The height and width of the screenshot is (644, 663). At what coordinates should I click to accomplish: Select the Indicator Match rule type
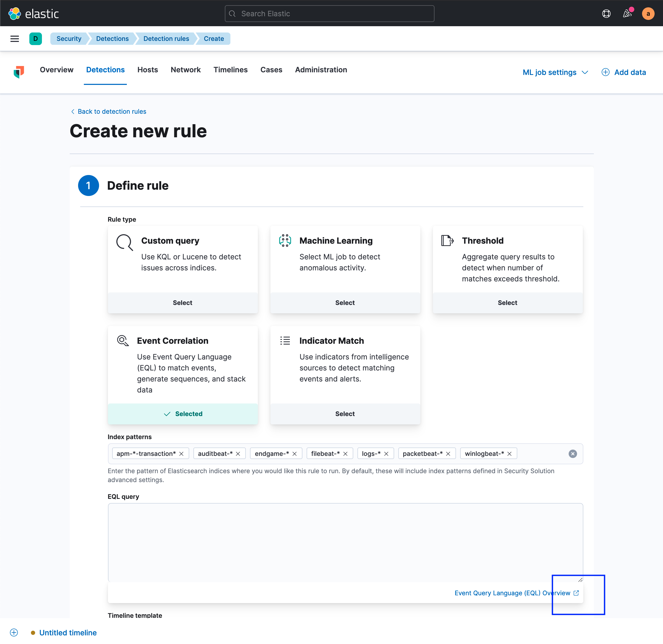[345, 414]
